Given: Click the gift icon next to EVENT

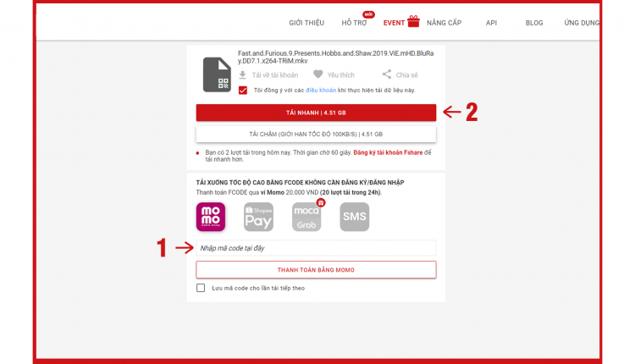Looking at the screenshot, I should coord(413,21).
